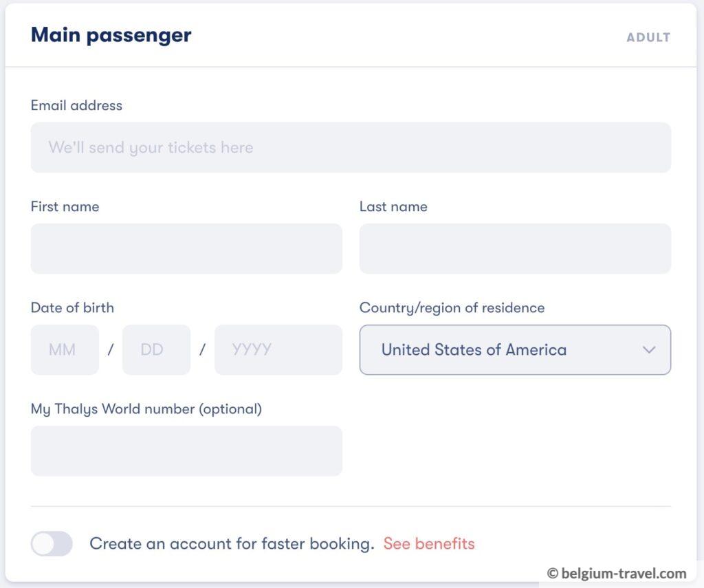Click the belgium-travel.com watermark
Image resolution: width=704 pixels, height=588 pixels.
pyautogui.click(x=617, y=573)
